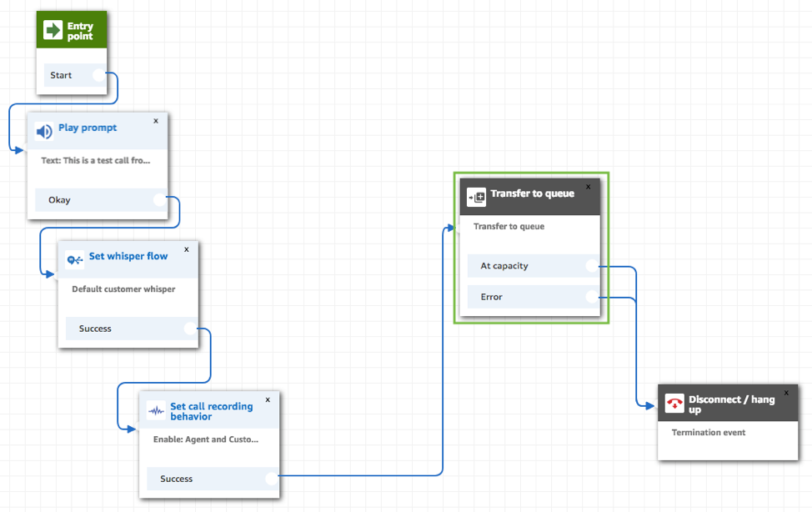Click the waveform icon on Set call recording behavior
The width and height of the screenshot is (812, 512).
coord(153,410)
